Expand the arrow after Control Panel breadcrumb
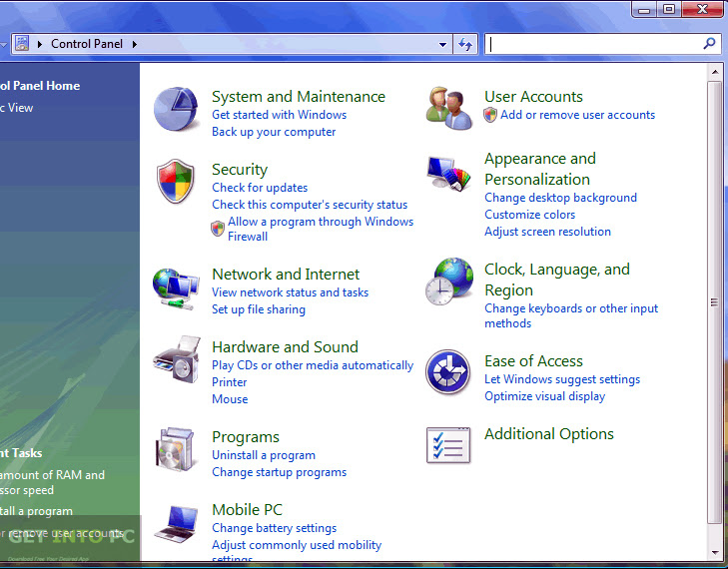728x569 pixels. [135, 44]
